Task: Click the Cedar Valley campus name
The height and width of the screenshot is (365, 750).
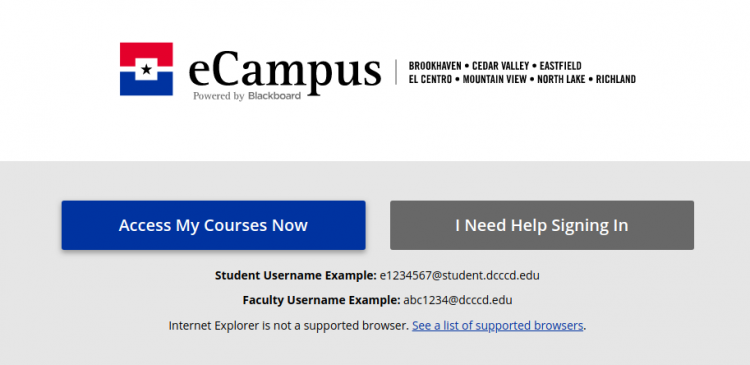Action: point(501,66)
